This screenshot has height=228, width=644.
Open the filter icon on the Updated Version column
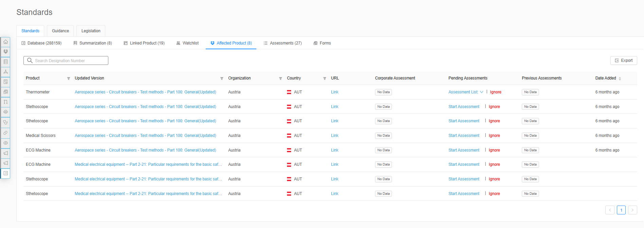[222, 78]
